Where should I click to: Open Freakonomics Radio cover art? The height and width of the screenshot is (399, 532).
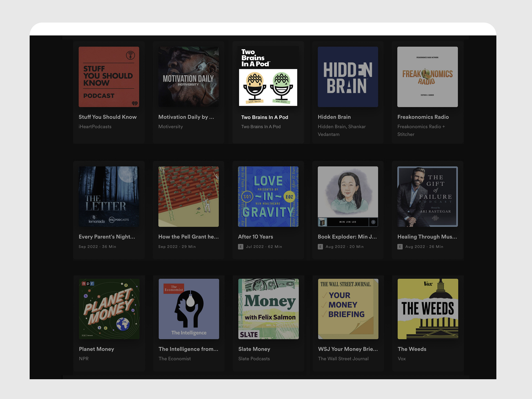[x=427, y=77]
